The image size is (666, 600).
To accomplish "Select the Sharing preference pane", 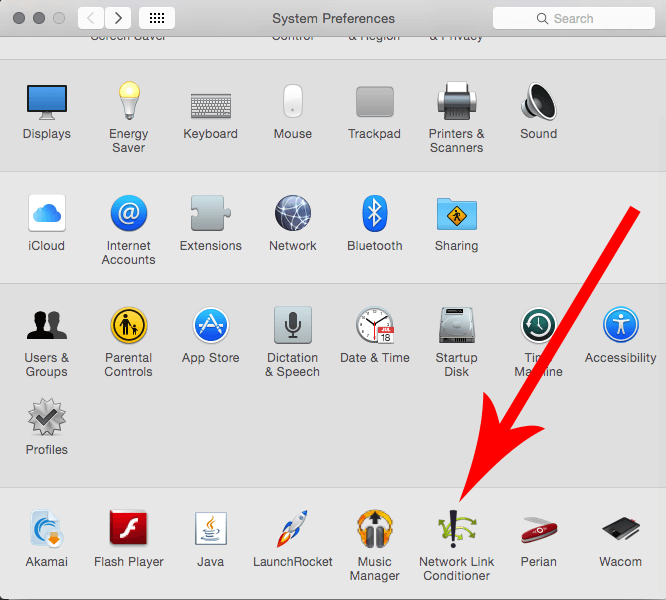I will (456, 213).
